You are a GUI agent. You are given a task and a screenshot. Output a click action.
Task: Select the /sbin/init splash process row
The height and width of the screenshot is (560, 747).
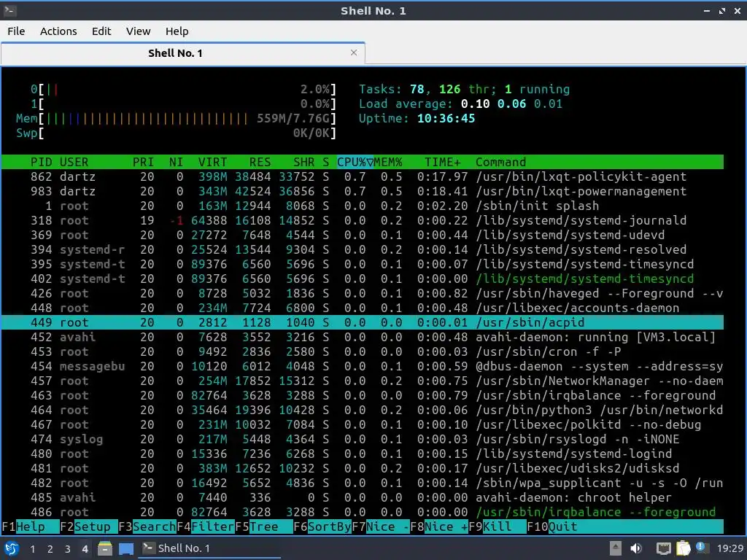(x=362, y=206)
